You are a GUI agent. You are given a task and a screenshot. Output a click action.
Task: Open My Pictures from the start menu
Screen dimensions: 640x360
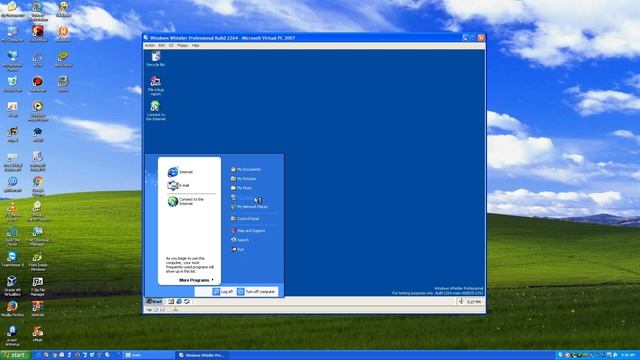(x=244, y=179)
